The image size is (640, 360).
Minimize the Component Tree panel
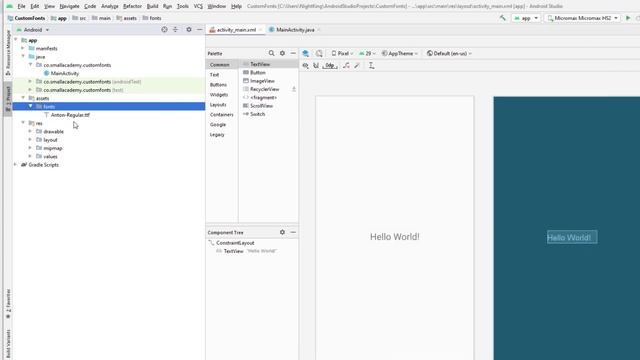click(x=293, y=232)
